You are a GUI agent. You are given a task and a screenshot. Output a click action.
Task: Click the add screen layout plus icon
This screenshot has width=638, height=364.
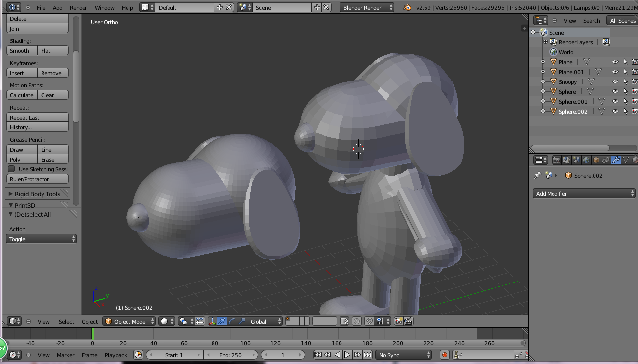pyautogui.click(x=220, y=7)
